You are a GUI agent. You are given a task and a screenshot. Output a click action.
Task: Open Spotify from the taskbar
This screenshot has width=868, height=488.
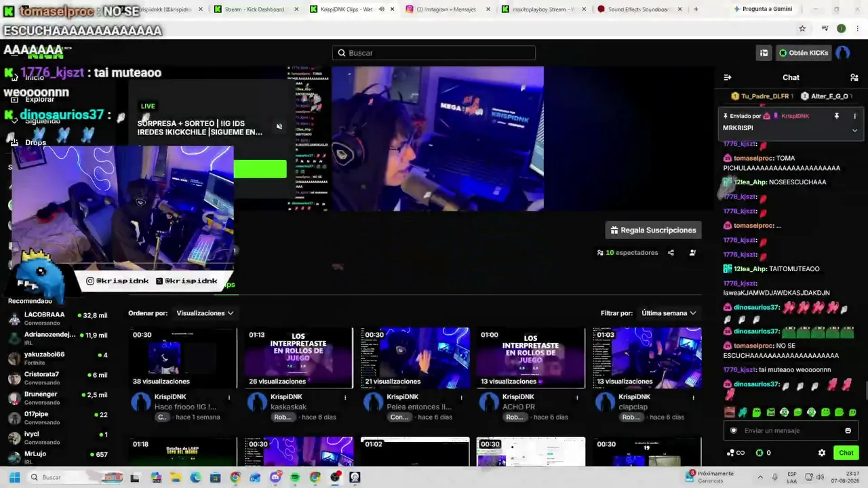(295, 477)
